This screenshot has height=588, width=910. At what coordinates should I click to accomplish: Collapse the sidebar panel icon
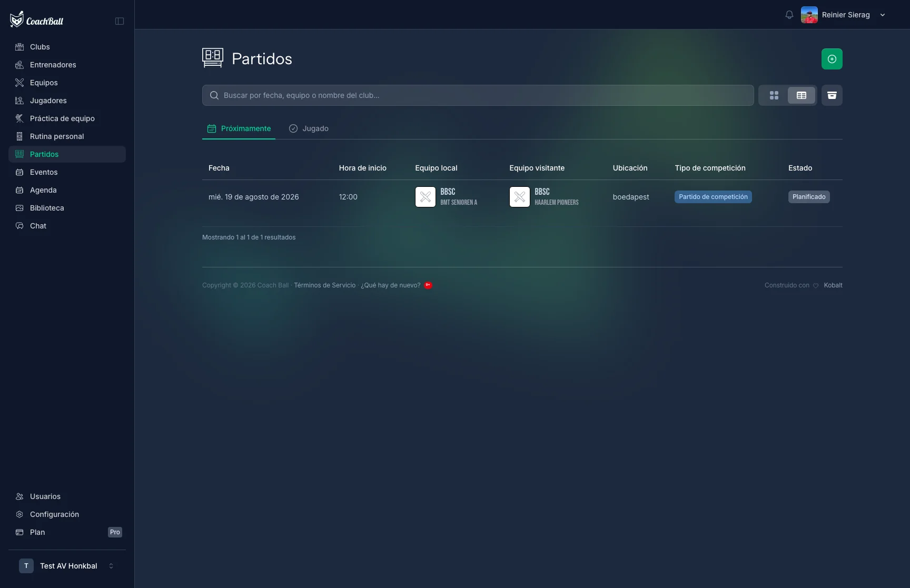point(120,21)
